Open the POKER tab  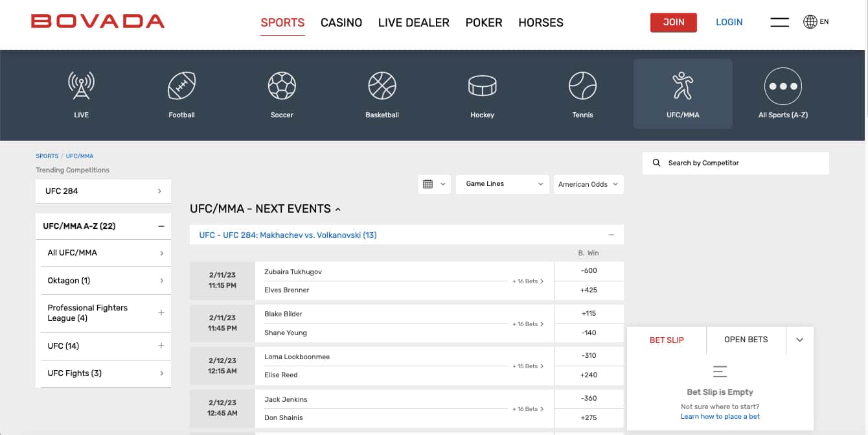point(484,22)
